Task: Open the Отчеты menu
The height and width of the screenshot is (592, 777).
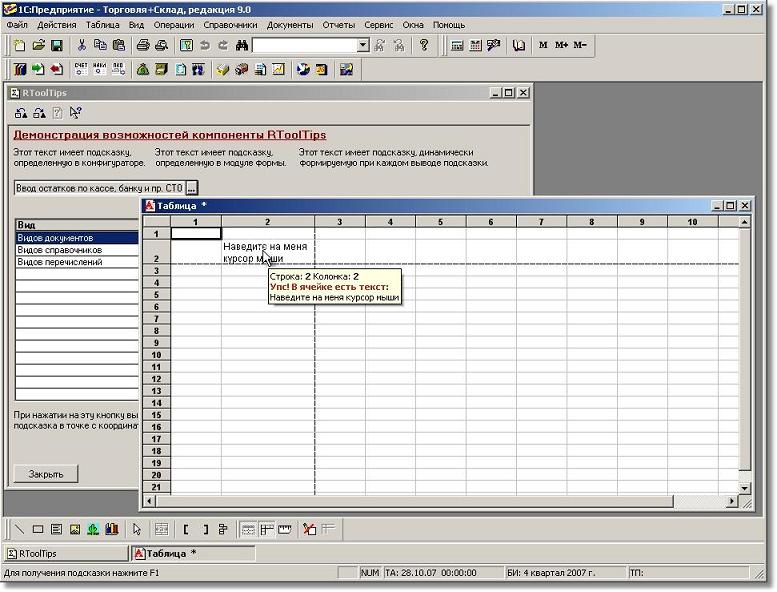Action: coord(339,24)
